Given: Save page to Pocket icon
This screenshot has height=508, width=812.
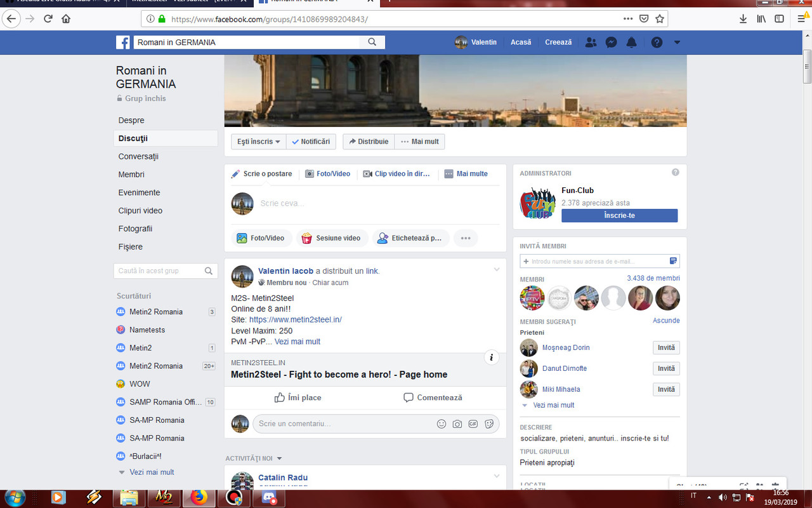Looking at the screenshot, I should coord(644,18).
